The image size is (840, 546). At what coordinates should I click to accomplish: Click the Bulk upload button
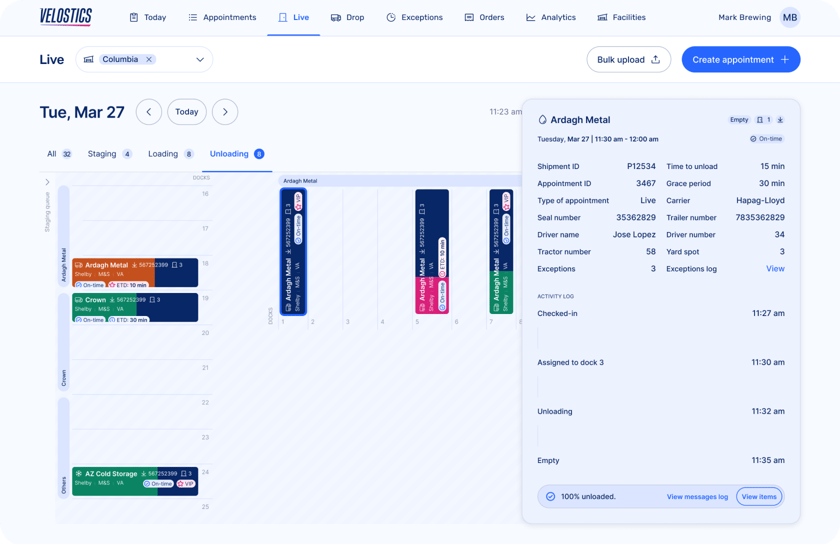[628, 59]
